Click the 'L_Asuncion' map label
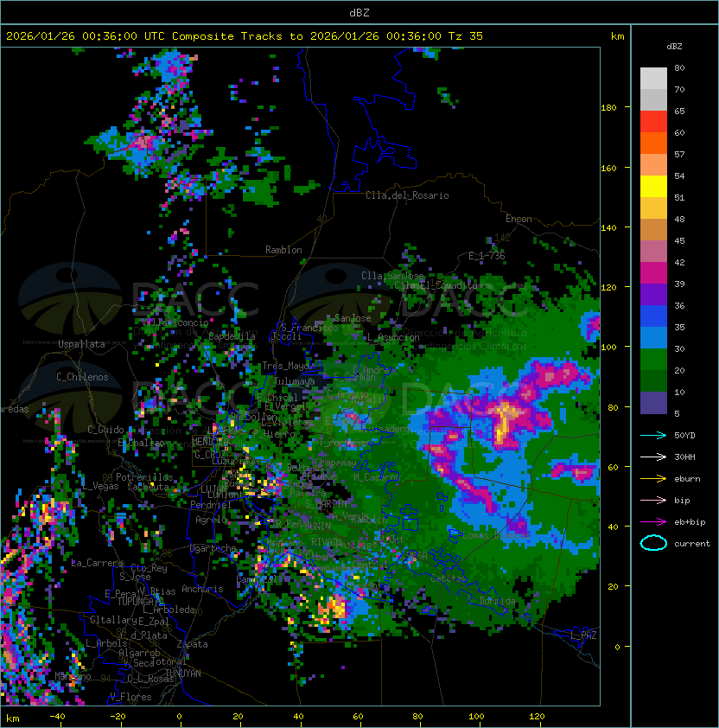719x728 pixels. click(x=393, y=337)
